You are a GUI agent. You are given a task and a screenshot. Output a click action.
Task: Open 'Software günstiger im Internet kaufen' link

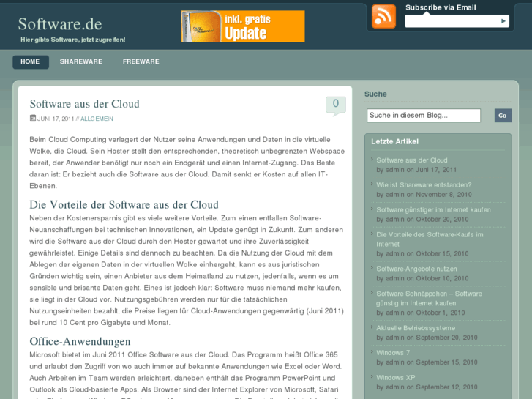coord(433,210)
